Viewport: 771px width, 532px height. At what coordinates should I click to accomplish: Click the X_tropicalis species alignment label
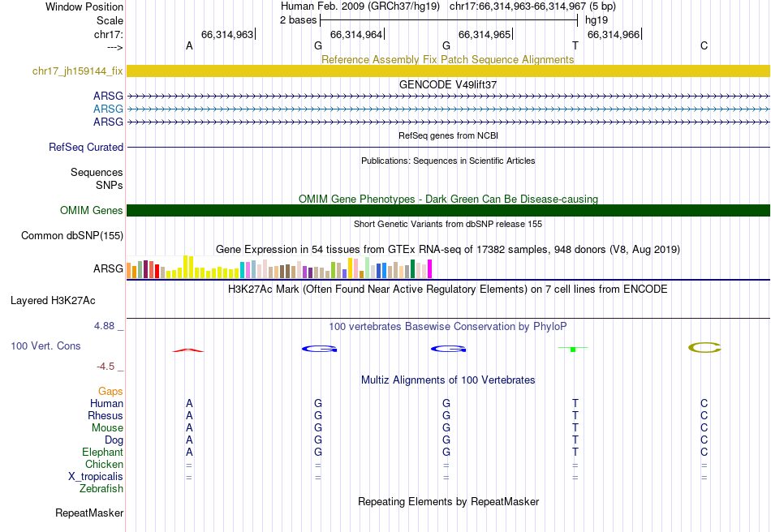coord(96,477)
